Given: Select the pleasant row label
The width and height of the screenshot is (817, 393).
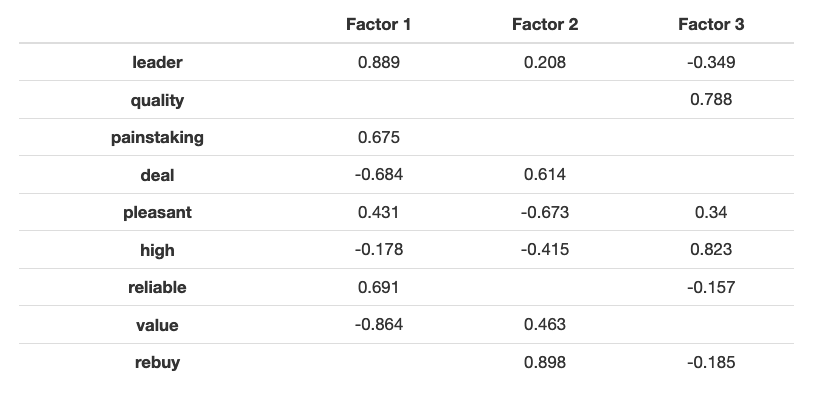Looking at the screenshot, I should coord(157,213).
